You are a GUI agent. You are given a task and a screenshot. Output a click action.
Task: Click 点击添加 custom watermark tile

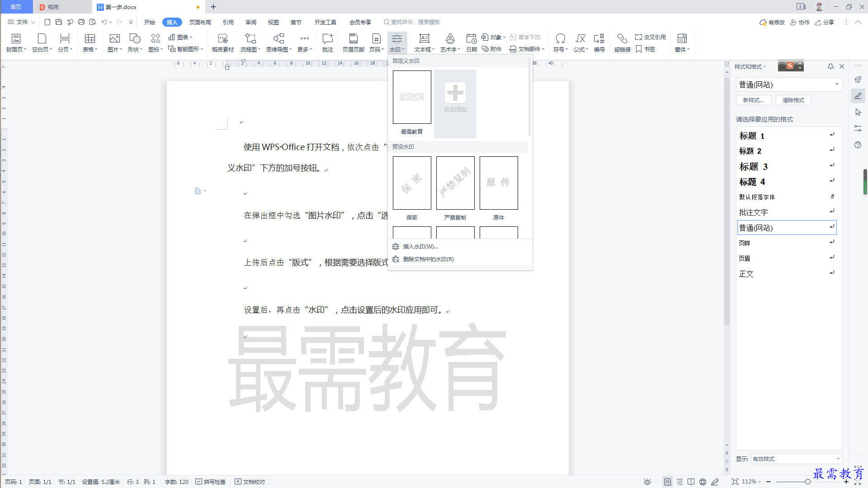[x=455, y=103]
